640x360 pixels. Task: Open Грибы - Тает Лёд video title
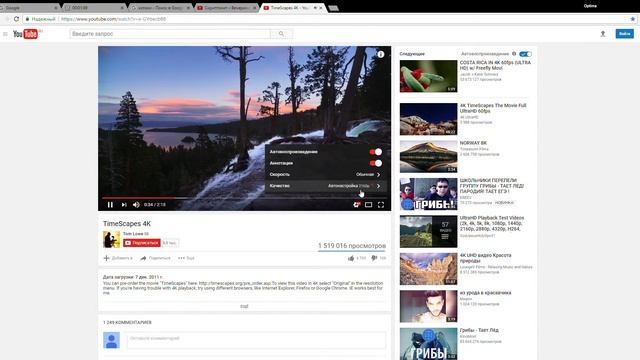click(479, 330)
